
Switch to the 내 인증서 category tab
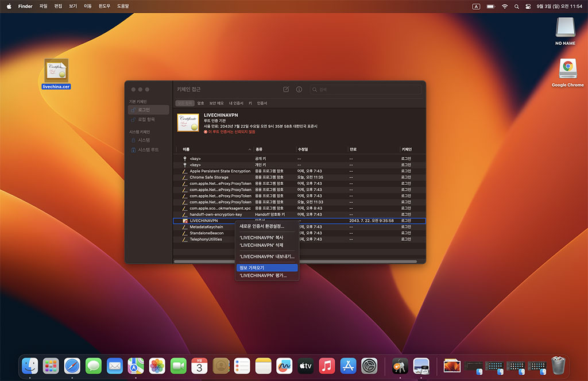(236, 103)
